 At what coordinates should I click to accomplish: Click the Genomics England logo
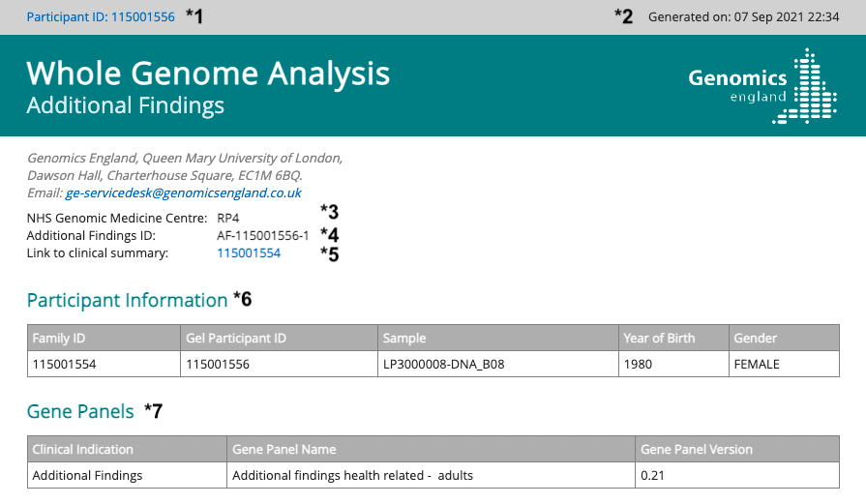point(761,86)
